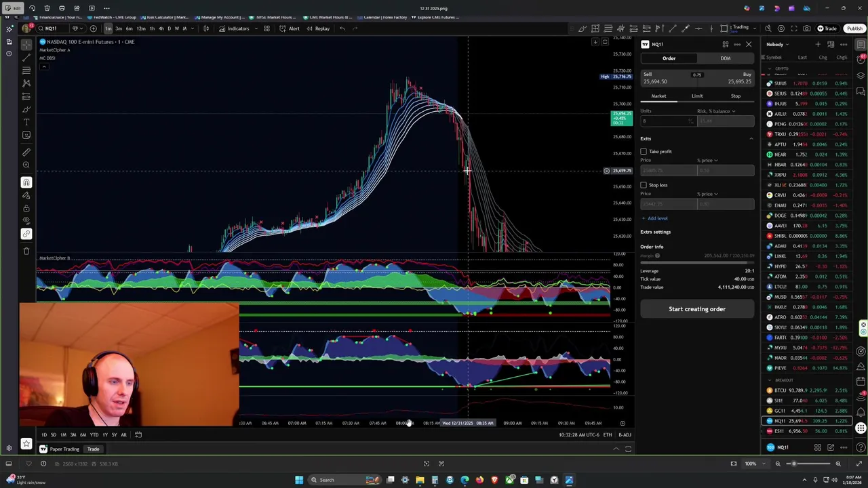Click the Add level link
This screenshot has width=868, height=488.
[x=654, y=218]
